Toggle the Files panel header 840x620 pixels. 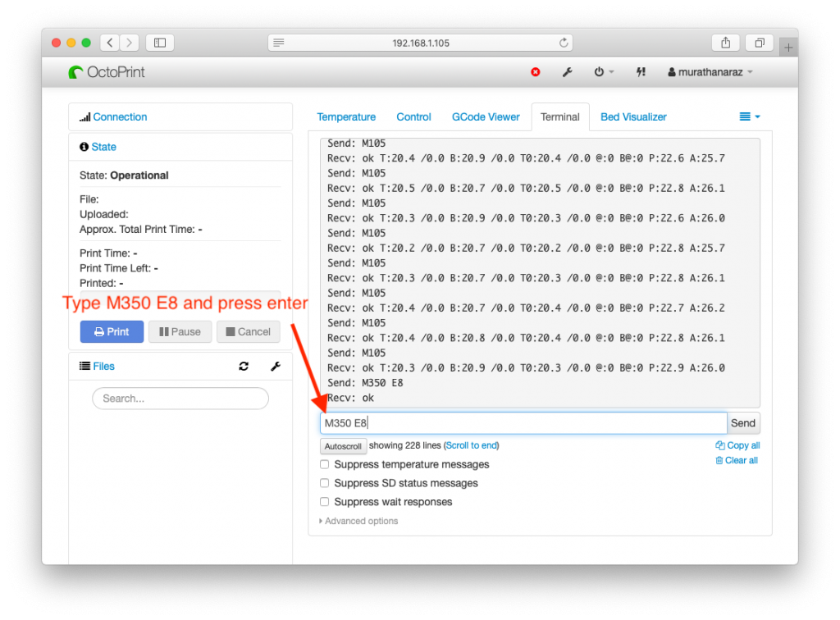coord(103,367)
